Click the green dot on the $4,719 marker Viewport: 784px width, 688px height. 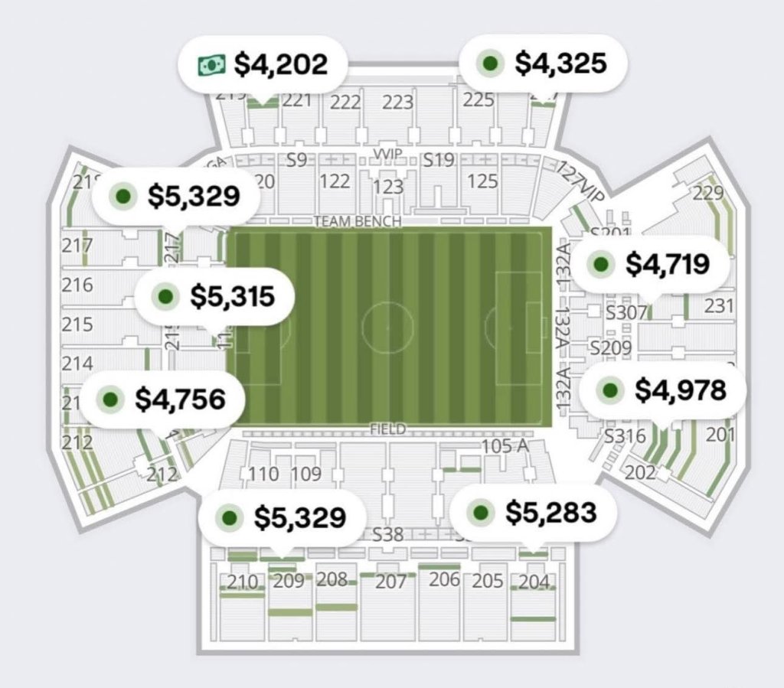(x=601, y=264)
